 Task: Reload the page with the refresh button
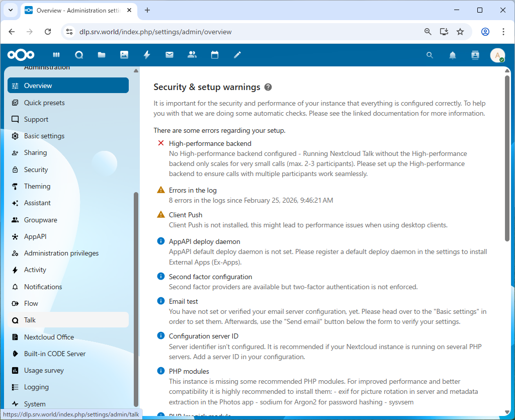coord(48,32)
